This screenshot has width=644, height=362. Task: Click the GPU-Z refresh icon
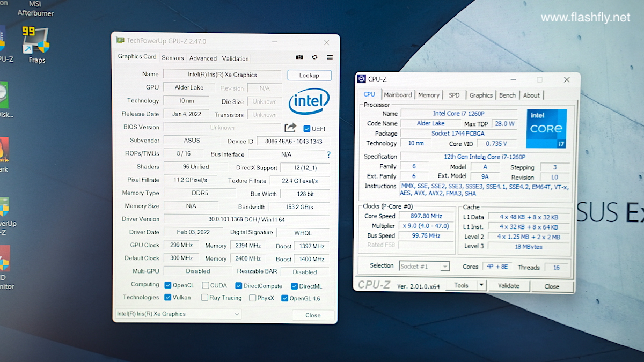(314, 57)
